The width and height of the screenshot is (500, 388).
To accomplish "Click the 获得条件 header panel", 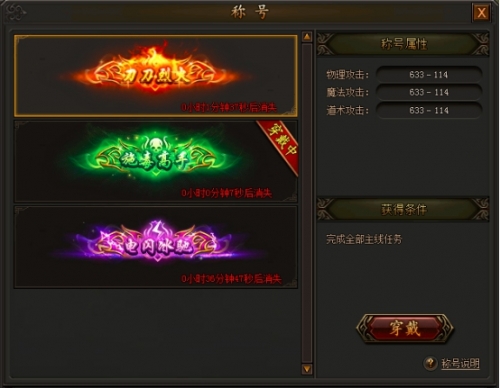I will (x=403, y=209).
